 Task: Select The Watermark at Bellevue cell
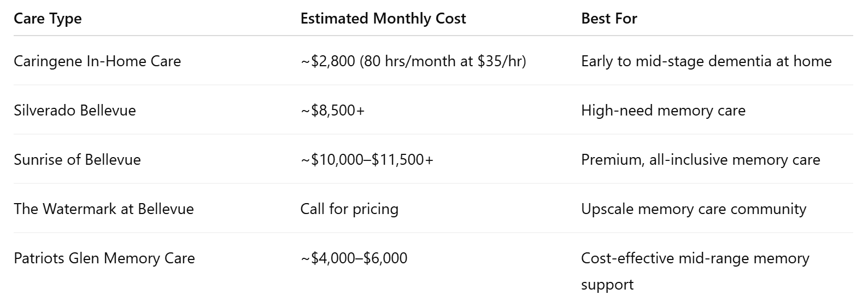pos(104,209)
